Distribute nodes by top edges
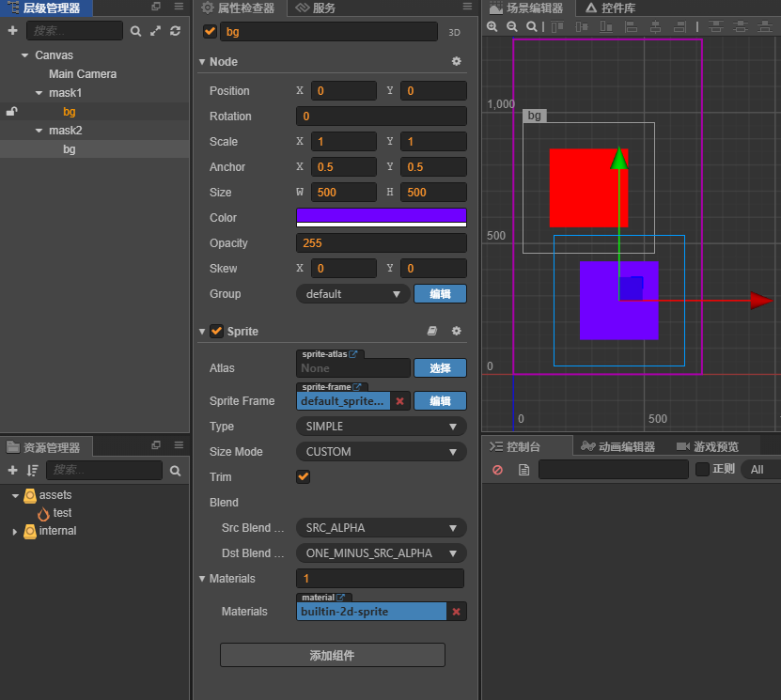Image resolution: width=781 pixels, height=700 pixels. click(716, 26)
